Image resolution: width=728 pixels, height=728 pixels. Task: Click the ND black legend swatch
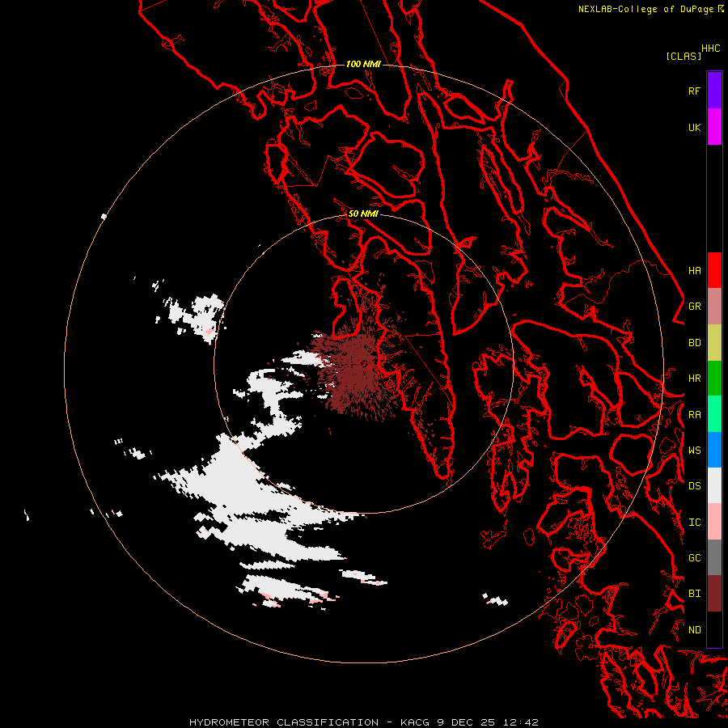pyautogui.click(x=714, y=629)
